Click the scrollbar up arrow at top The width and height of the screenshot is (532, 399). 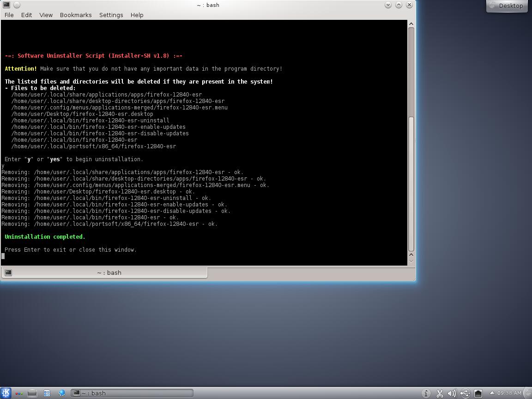point(411,24)
